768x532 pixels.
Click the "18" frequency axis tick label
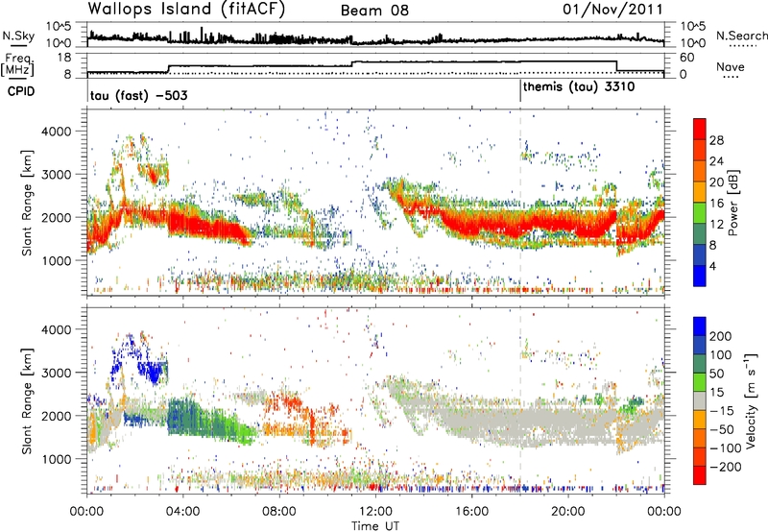(x=64, y=58)
